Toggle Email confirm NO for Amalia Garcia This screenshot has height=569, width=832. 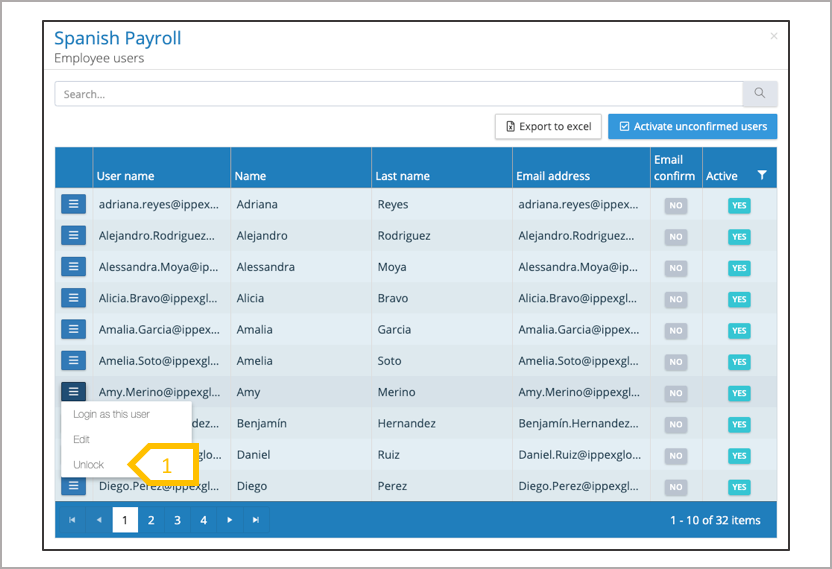pyautogui.click(x=676, y=330)
